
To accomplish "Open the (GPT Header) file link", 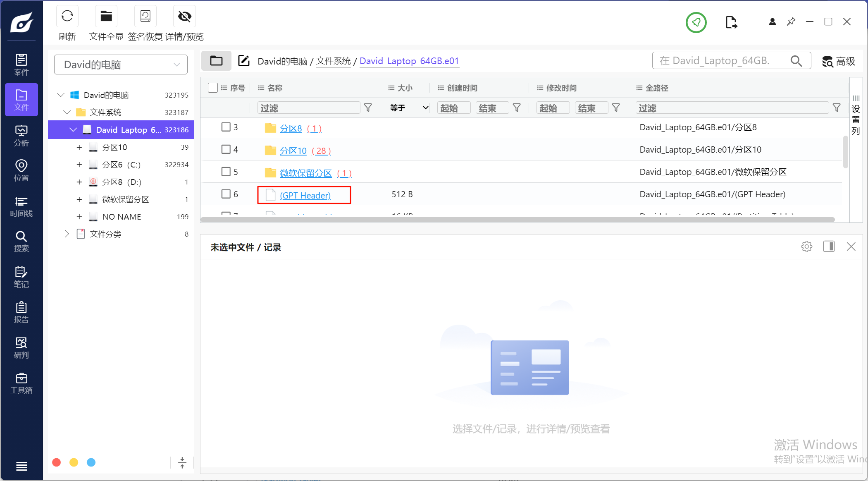I will point(305,195).
